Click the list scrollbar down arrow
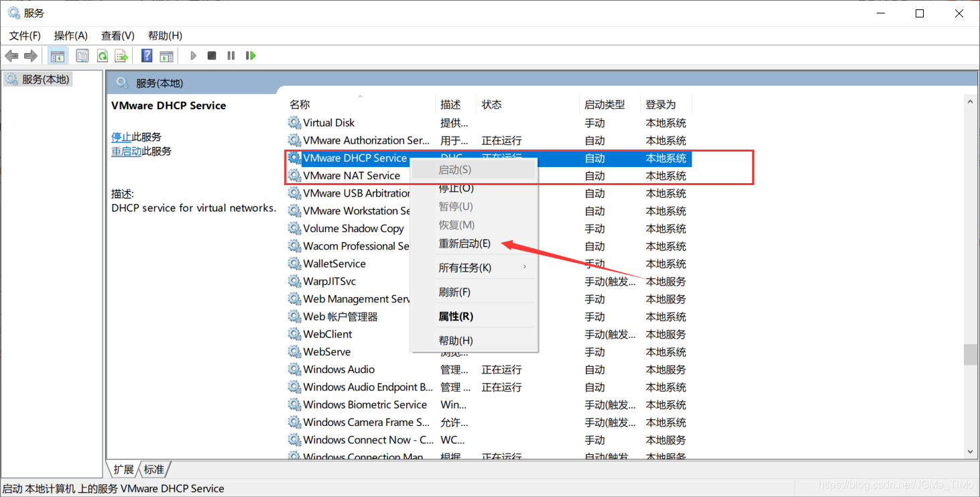The height and width of the screenshot is (497, 980). coord(970,453)
